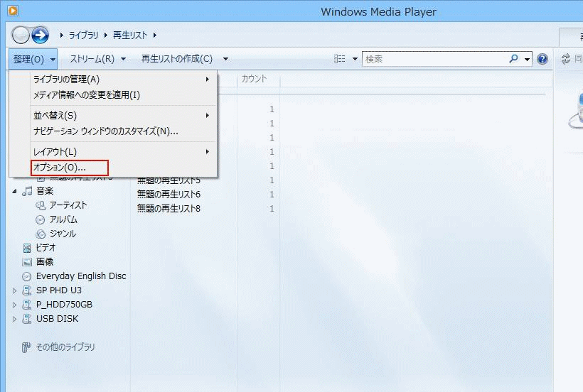Image resolution: width=583 pixels, height=392 pixels.
Task: Go forward with the blue forward arrow button
Action: point(40,36)
